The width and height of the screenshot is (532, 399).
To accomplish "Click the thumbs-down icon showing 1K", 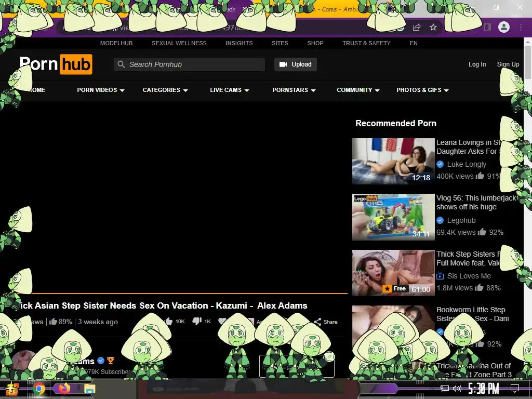I will click(197, 321).
